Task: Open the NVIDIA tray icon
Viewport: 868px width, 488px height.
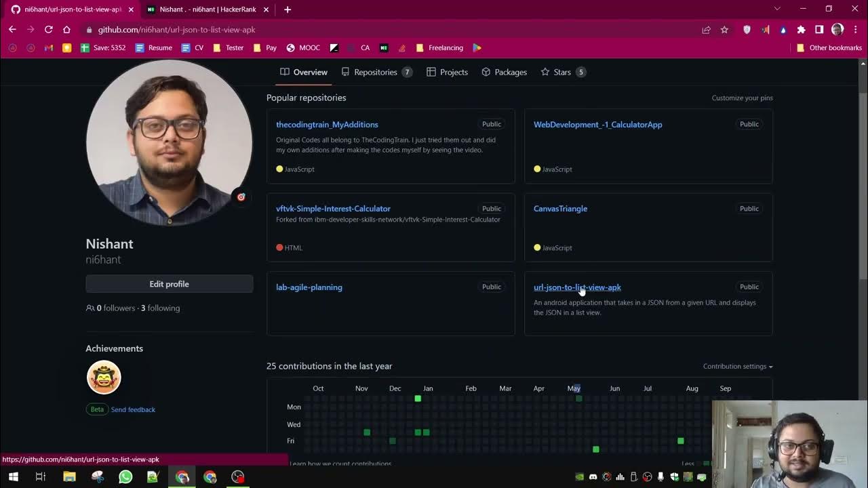Action: [580, 477]
